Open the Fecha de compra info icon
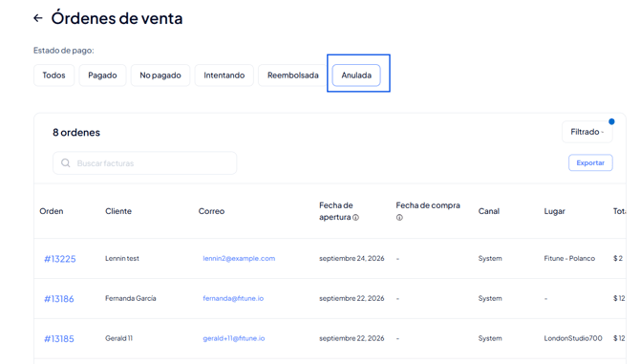The height and width of the screenshot is (364, 640). [x=399, y=218]
